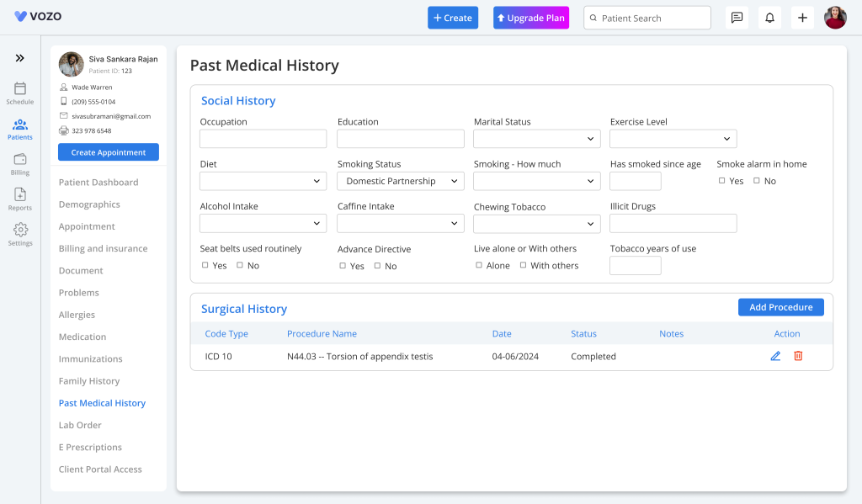Open the Smoking Status dropdown

coord(400,181)
